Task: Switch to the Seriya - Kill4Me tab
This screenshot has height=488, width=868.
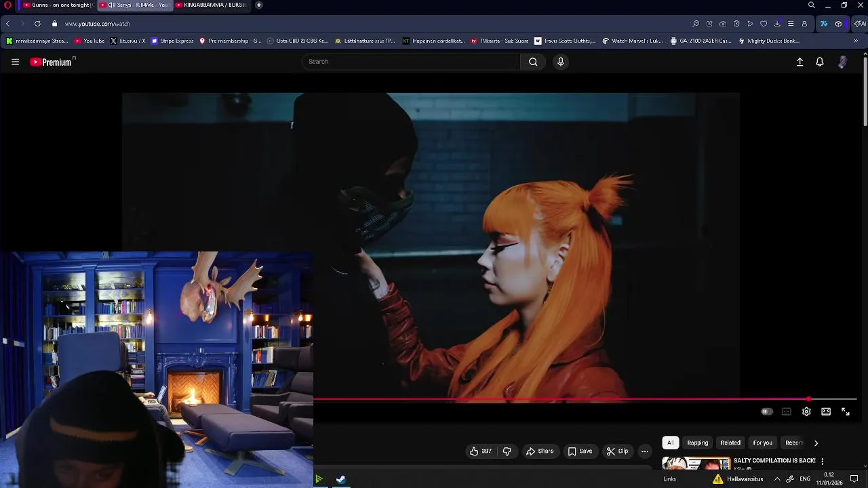Action: click(136, 5)
